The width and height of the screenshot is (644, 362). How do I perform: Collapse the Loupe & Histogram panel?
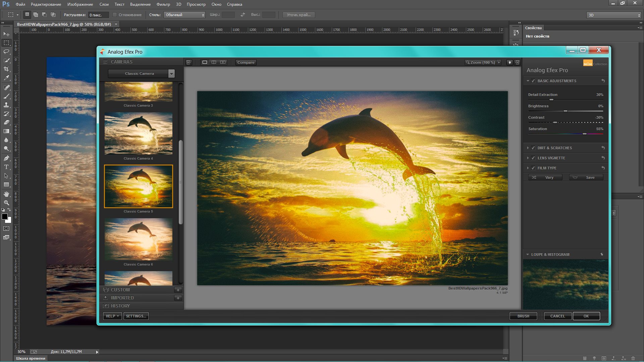[x=527, y=254]
